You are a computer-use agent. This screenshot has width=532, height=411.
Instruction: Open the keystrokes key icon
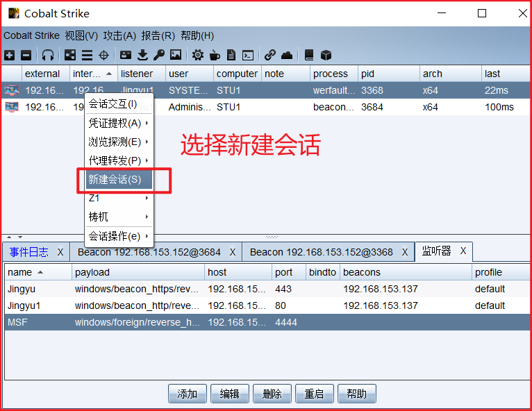pyautogui.click(x=159, y=55)
